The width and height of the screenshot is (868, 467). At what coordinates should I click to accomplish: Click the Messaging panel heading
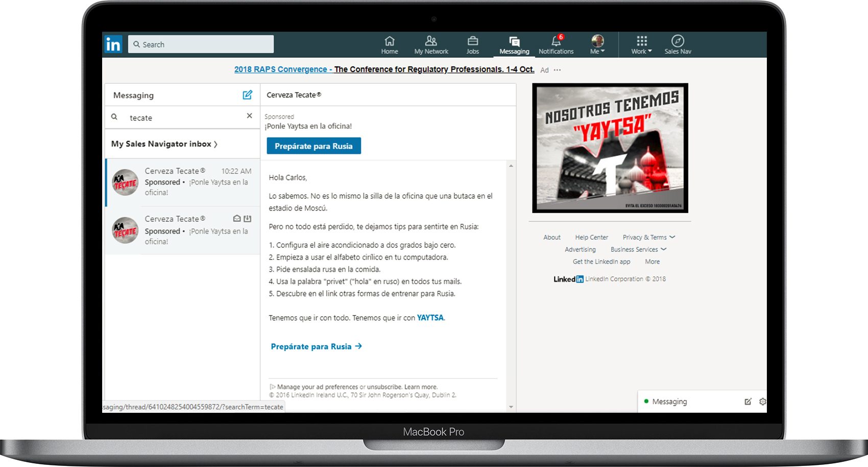(133, 96)
